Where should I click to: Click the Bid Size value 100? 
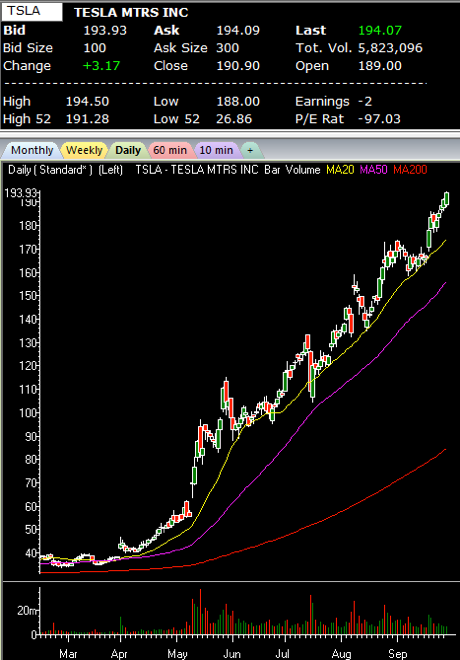95,48
